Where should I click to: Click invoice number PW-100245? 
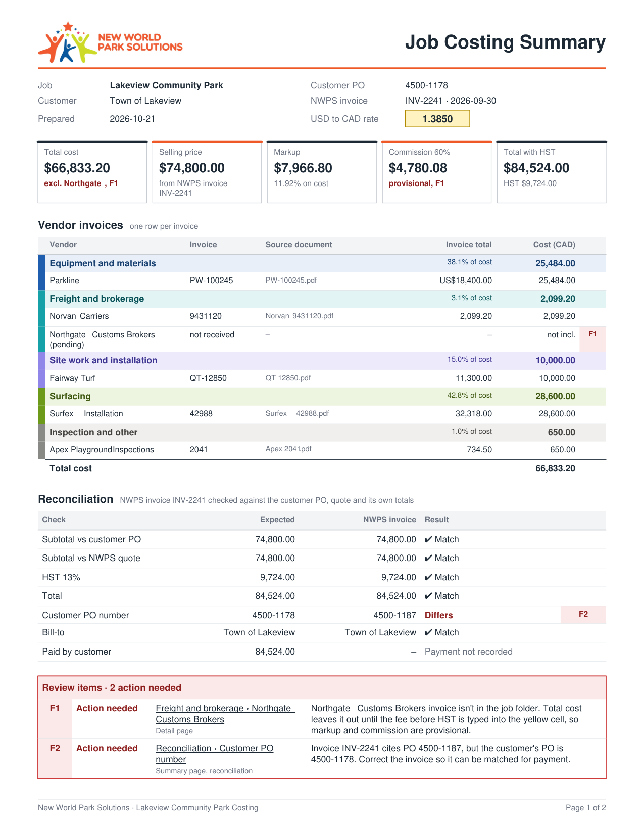pos(212,281)
